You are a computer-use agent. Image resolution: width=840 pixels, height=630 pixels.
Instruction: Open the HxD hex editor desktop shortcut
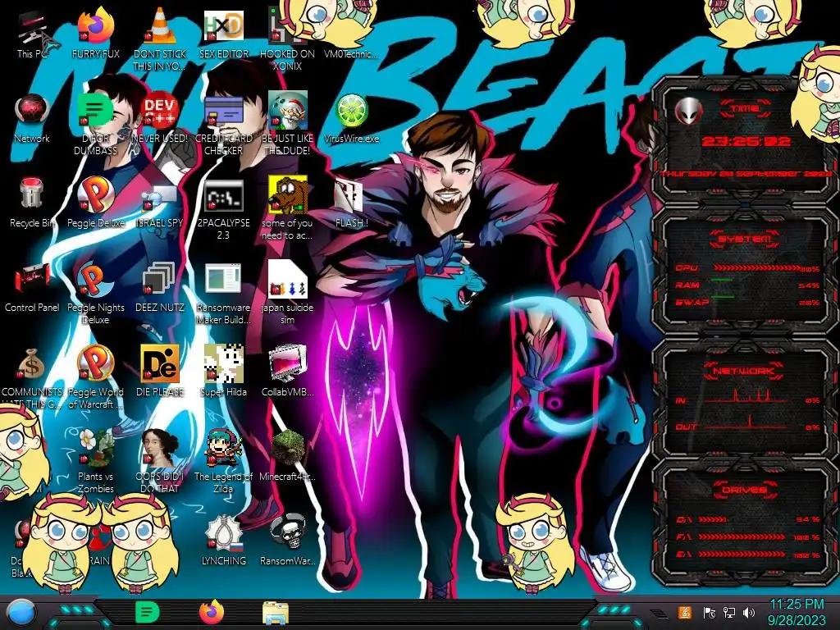click(x=223, y=34)
